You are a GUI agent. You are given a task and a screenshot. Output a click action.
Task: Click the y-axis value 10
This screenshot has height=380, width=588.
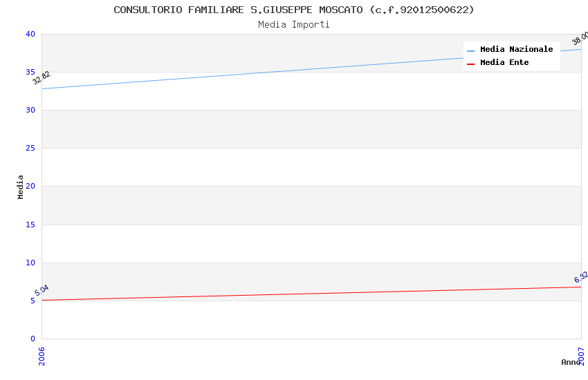point(30,263)
